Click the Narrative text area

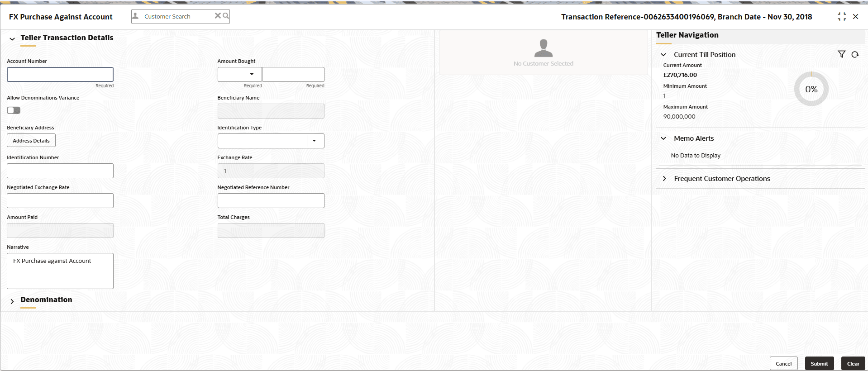tap(60, 271)
